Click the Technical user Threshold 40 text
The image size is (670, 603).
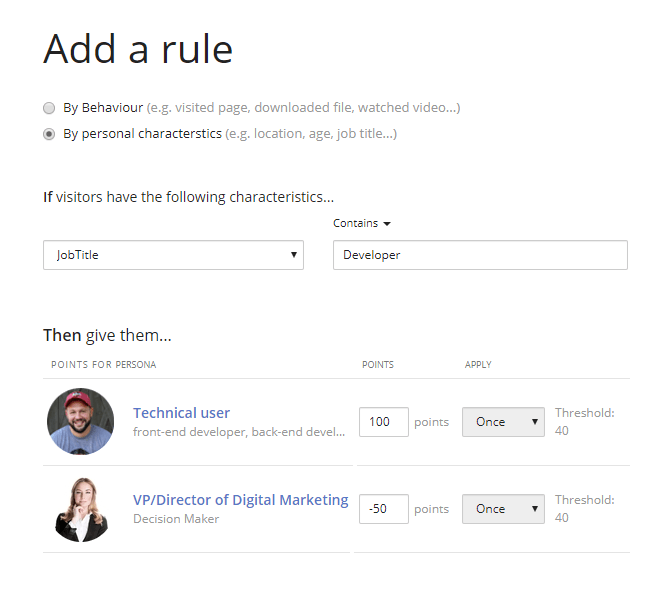click(x=584, y=422)
